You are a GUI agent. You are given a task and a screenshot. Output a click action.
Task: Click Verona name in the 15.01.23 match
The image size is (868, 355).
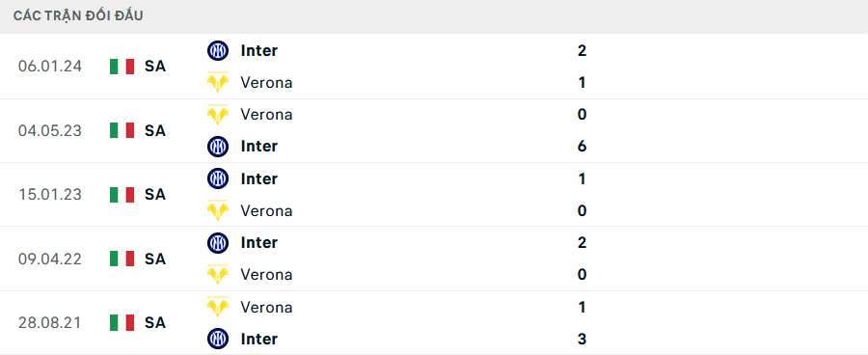[266, 211]
